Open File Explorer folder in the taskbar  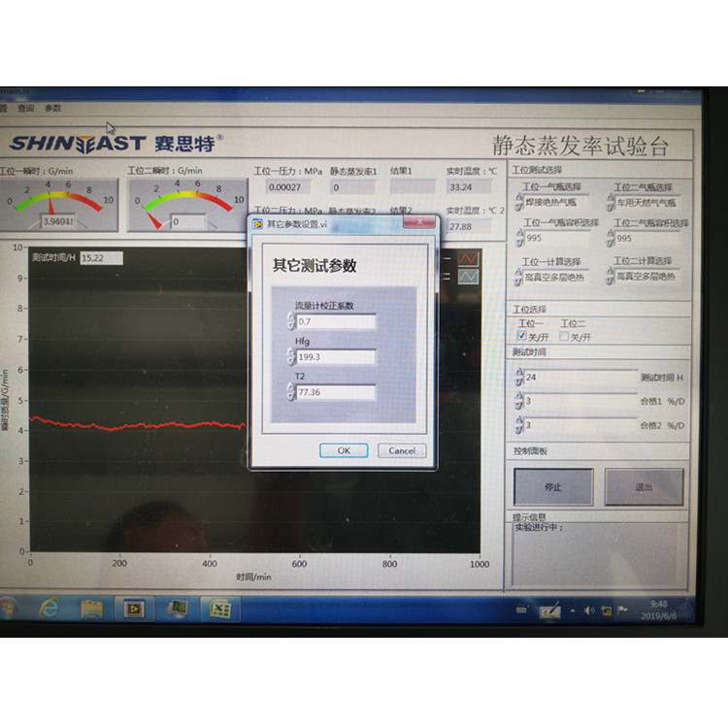tap(91, 609)
